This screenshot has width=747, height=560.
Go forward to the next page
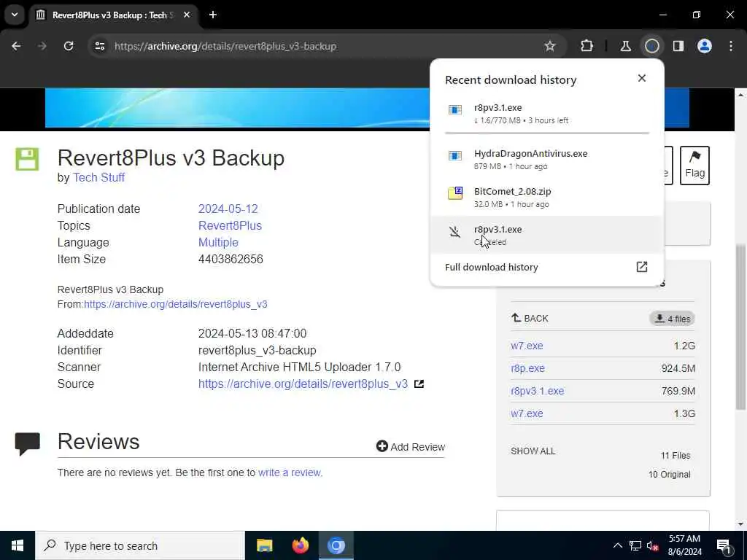click(42, 46)
